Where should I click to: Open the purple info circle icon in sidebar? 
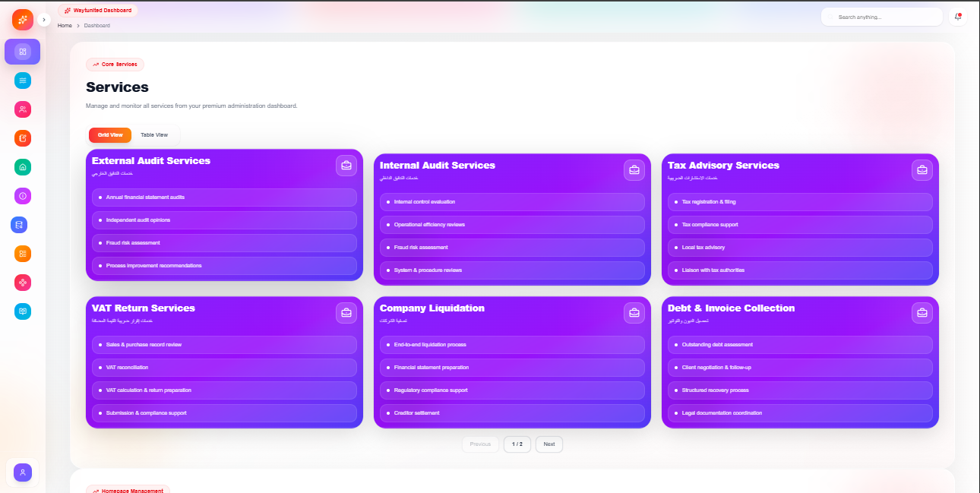click(23, 196)
